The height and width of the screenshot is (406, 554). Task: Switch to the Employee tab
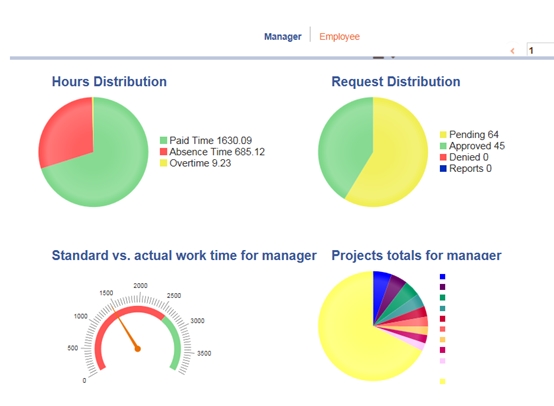click(x=339, y=36)
